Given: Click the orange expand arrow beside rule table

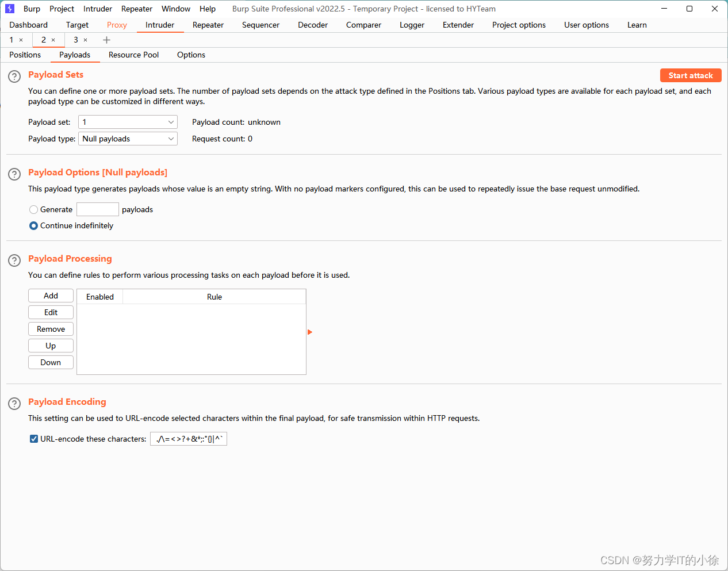Looking at the screenshot, I should click(310, 332).
